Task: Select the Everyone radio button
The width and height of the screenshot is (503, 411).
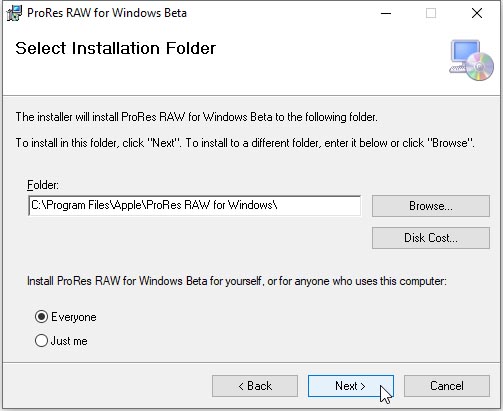Action: pos(41,317)
